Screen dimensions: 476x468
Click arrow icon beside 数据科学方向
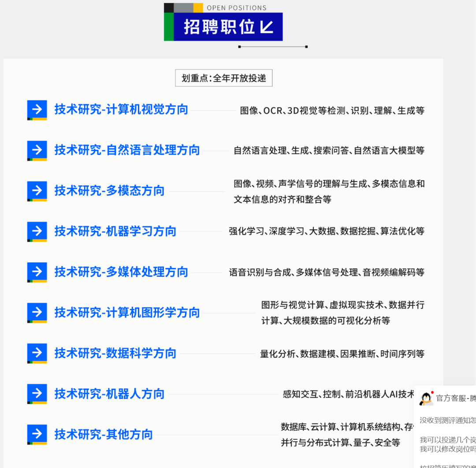(x=37, y=353)
